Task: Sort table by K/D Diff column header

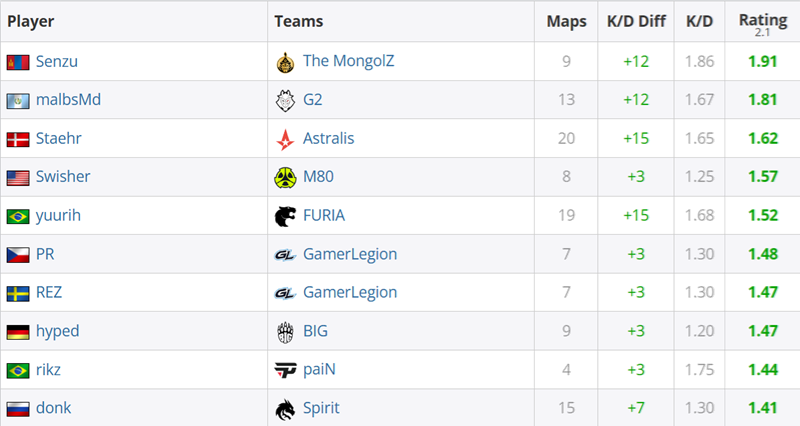Action: tap(636, 21)
